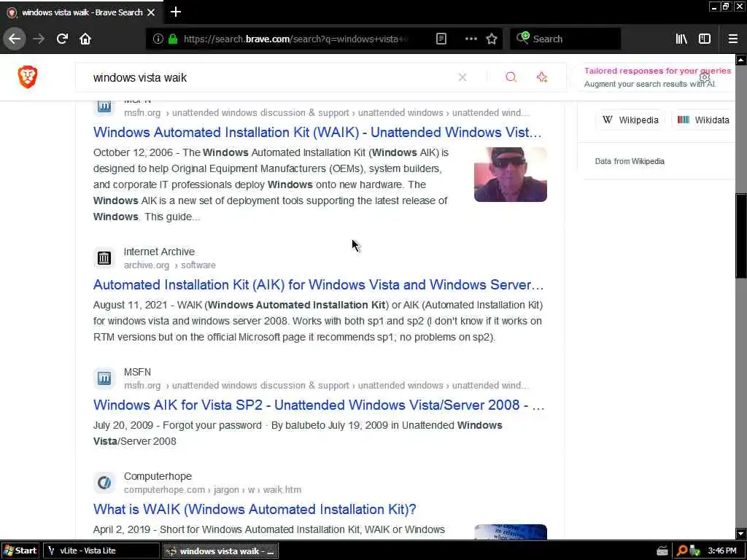Click the URL address bar text
The width and height of the screenshot is (747, 560).
[295, 39]
